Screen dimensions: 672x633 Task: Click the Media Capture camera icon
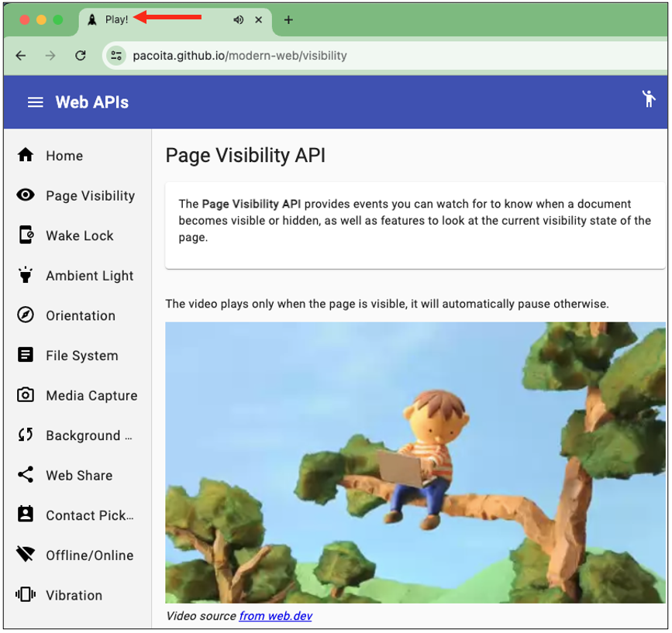(26, 395)
